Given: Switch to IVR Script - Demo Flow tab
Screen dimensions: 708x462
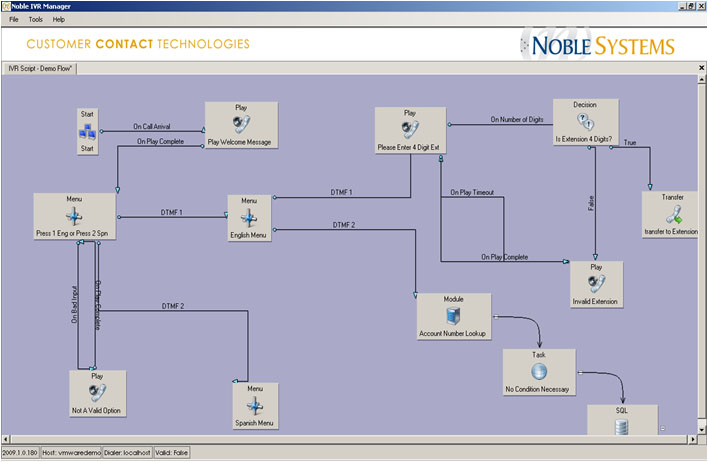Looking at the screenshot, I should 40,68.
